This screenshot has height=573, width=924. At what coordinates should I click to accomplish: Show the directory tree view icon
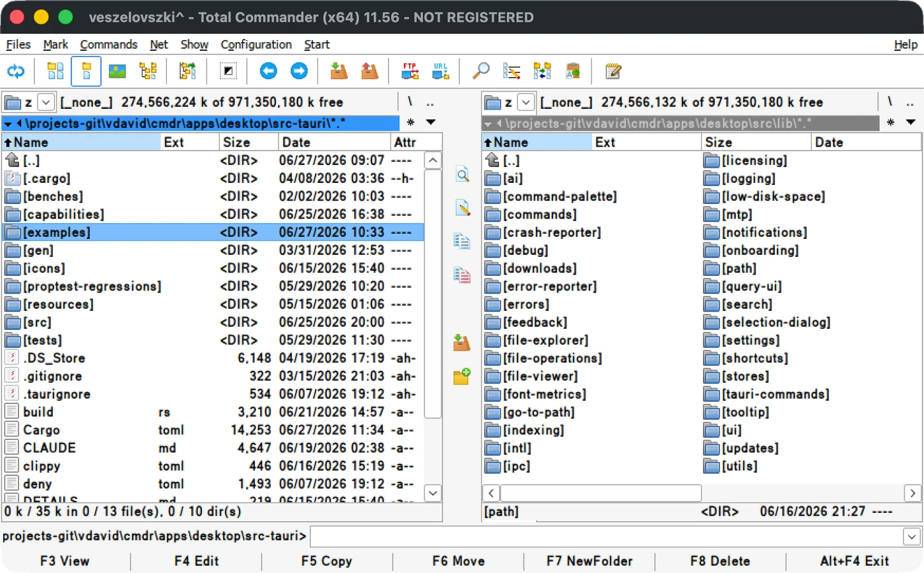pos(148,71)
